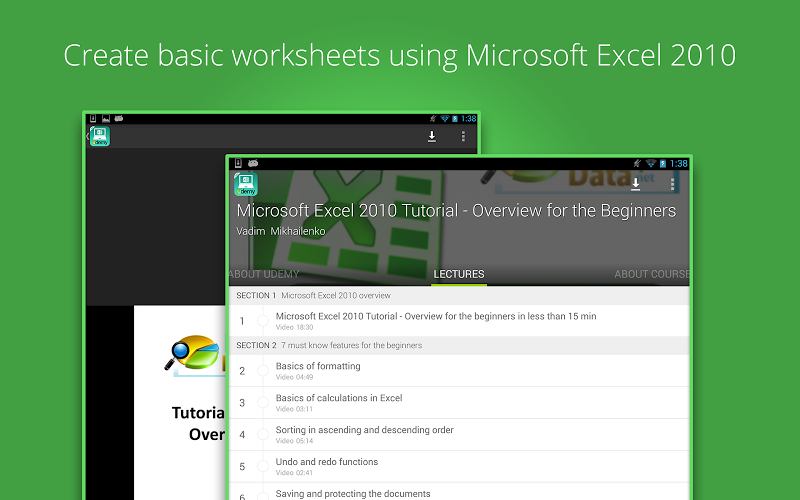Tap instructor name Vadim Mikhailenko
Screen dimensions: 800x500
pyautogui.click(x=281, y=231)
